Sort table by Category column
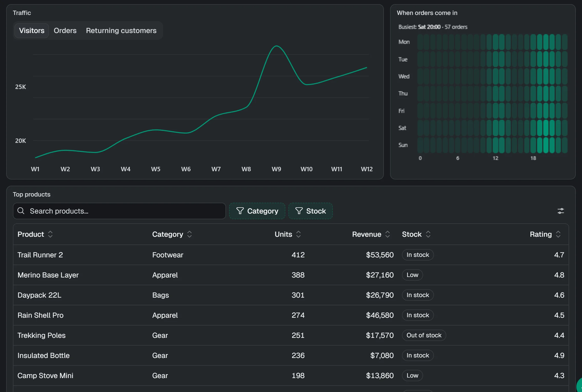The image size is (582, 392). point(172,234)
